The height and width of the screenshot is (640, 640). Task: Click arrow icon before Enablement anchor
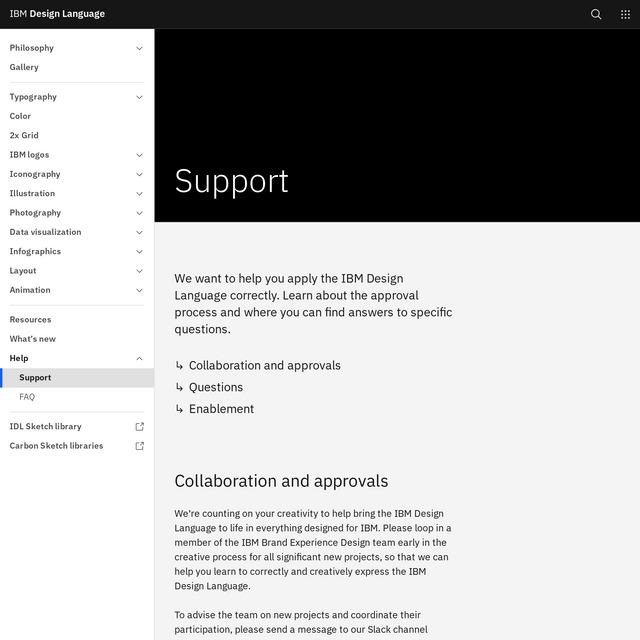point(179,409)
